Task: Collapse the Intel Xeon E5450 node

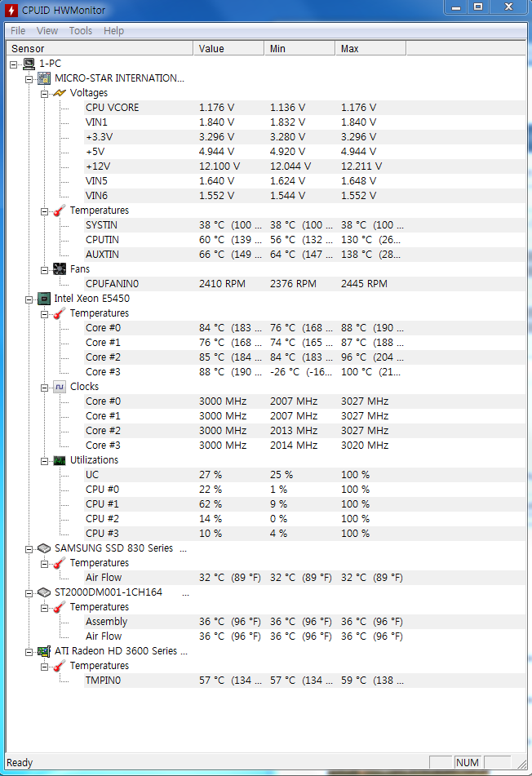Action: (x=29, y=299)
